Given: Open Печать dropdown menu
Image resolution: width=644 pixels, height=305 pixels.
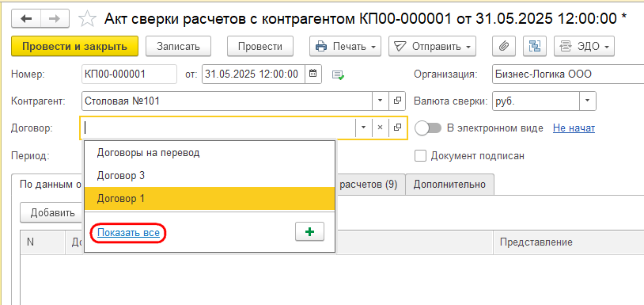Looking at the screenshot, I should 346,47.
